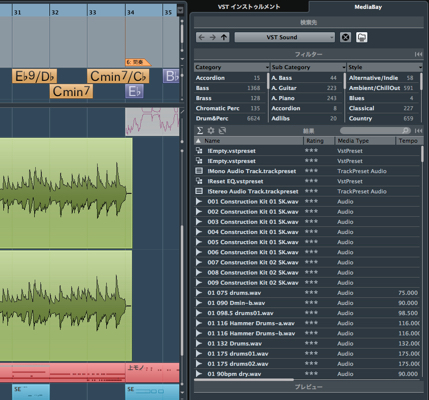Screen dimensions: 429x400
Task: Click the Stereo Audio Track preset icon
Action: pos(199,191)
